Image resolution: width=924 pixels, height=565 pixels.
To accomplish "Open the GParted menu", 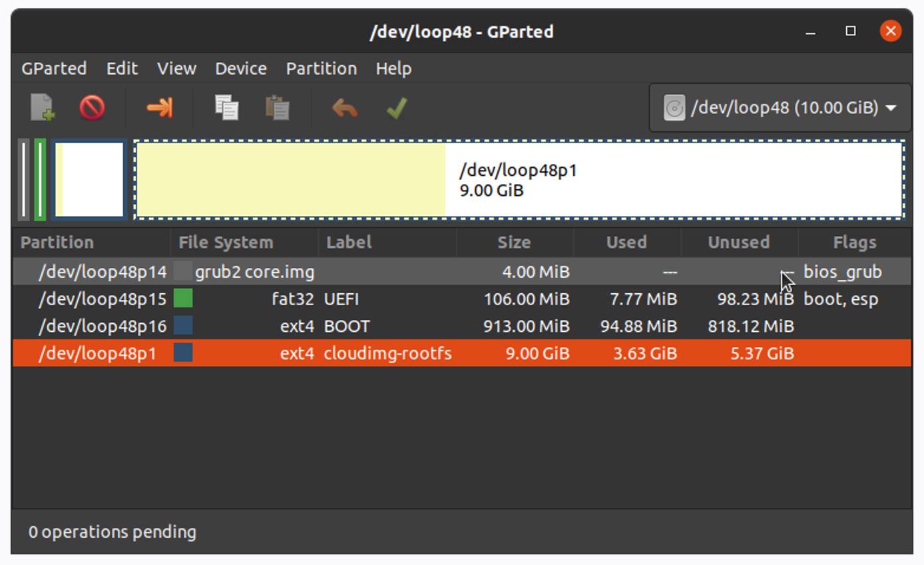I will [x=54, y=69].
